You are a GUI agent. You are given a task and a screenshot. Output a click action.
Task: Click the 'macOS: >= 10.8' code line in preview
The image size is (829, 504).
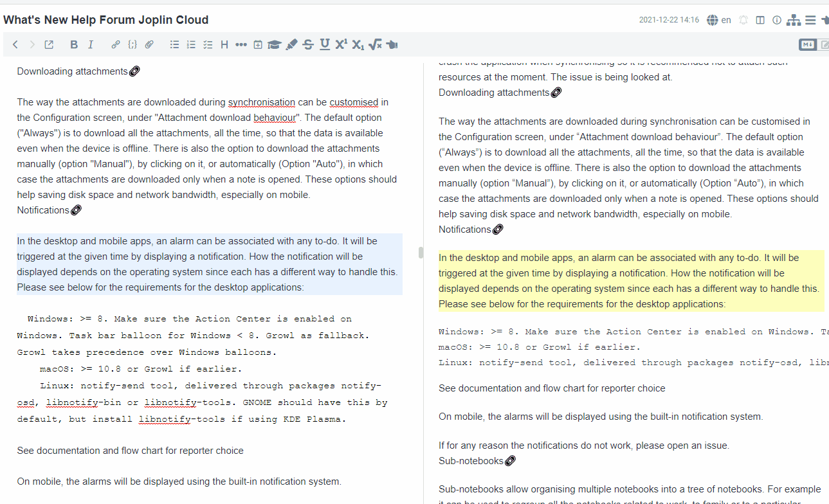click(540, 347)
